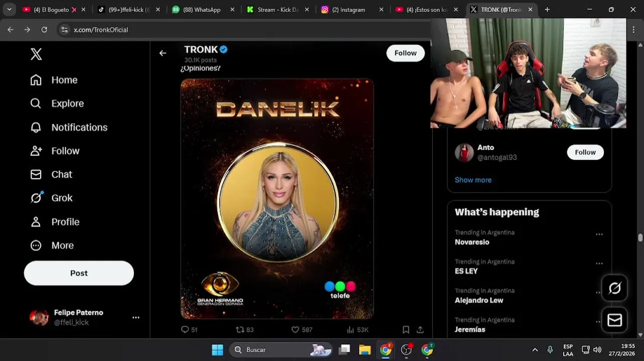Reply to the post with 51 comments
The height and width of the screenshot is (361, 644).
coord(189,329)
